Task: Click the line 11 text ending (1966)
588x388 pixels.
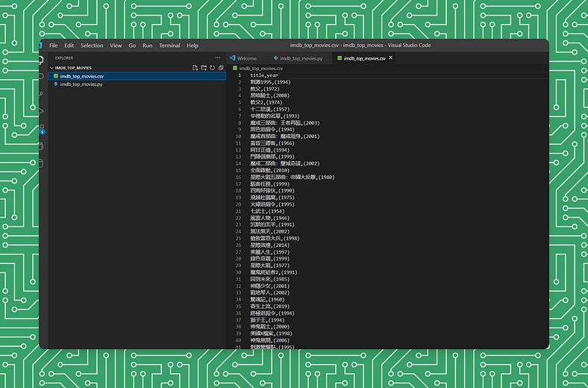Action: point(272,143)
